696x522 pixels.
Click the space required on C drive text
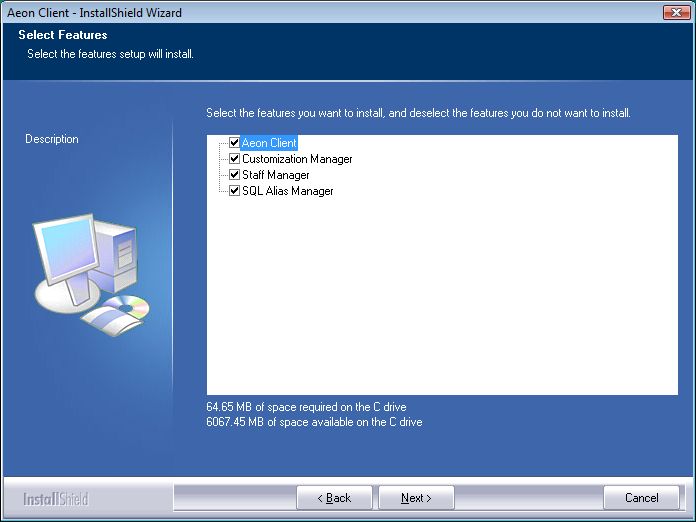306,407
